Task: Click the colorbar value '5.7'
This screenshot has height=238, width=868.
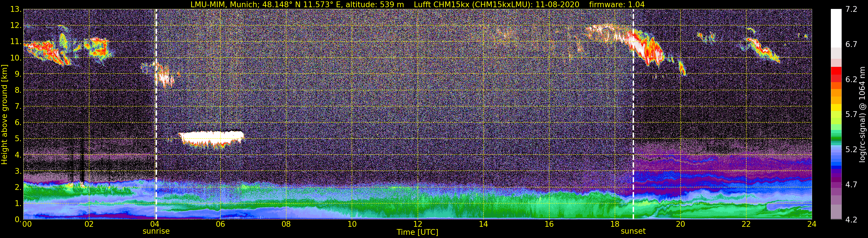Action: pos(851,115)
